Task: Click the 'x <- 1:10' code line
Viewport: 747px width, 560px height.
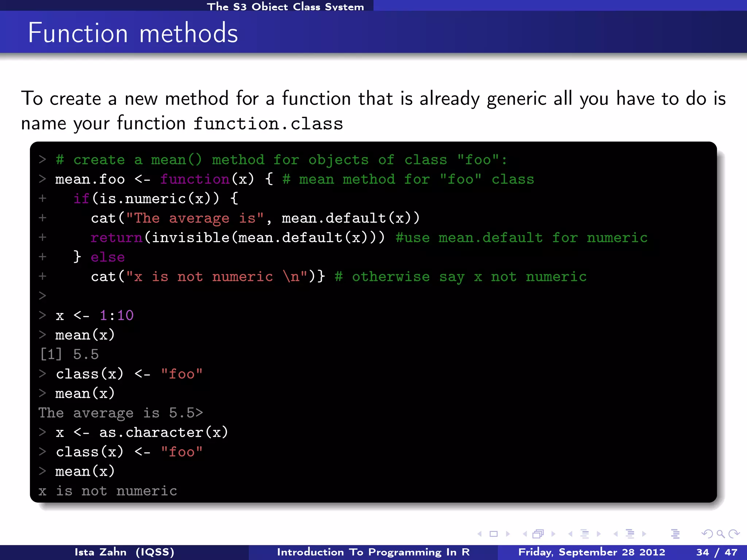Action: pyautogui.click(x=94, y=315)
